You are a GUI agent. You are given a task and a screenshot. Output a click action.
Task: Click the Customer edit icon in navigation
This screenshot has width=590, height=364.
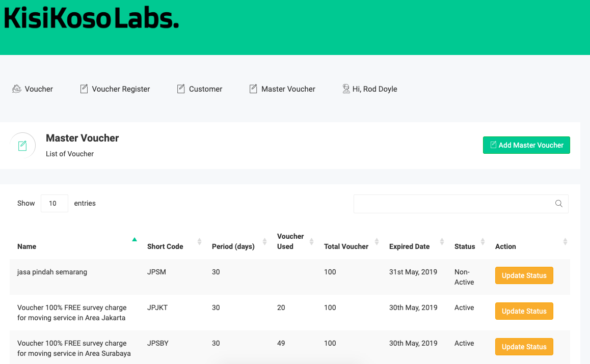pos(181,89)
